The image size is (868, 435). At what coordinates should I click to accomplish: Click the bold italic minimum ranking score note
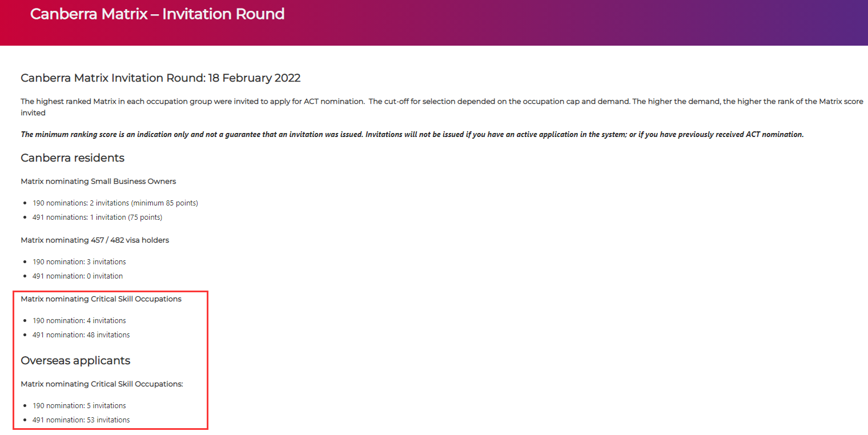[412, 134]
